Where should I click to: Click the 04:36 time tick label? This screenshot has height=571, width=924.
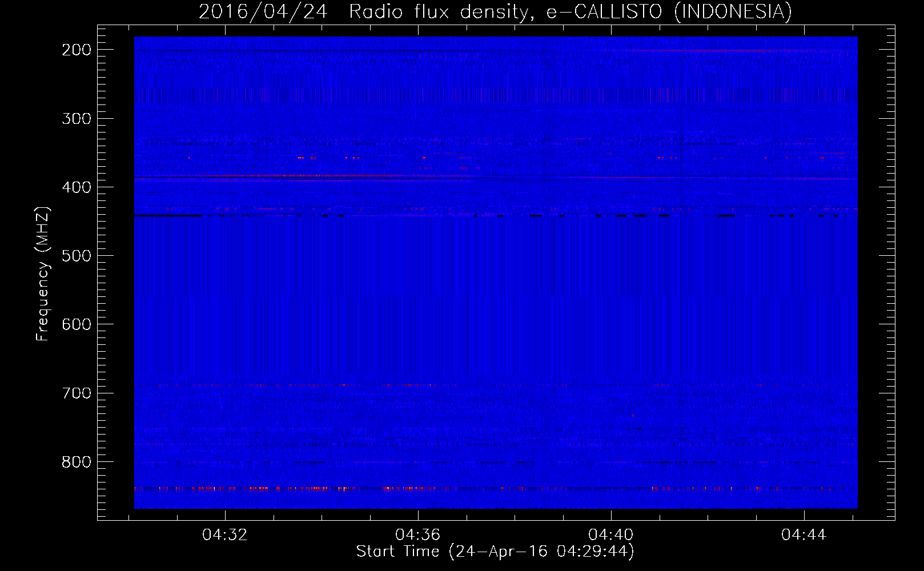[418, 535]
